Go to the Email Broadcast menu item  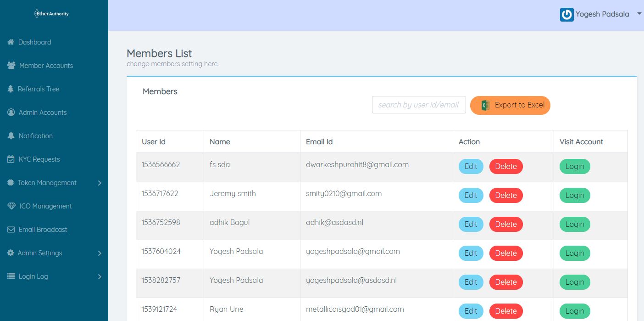point(43,230)
